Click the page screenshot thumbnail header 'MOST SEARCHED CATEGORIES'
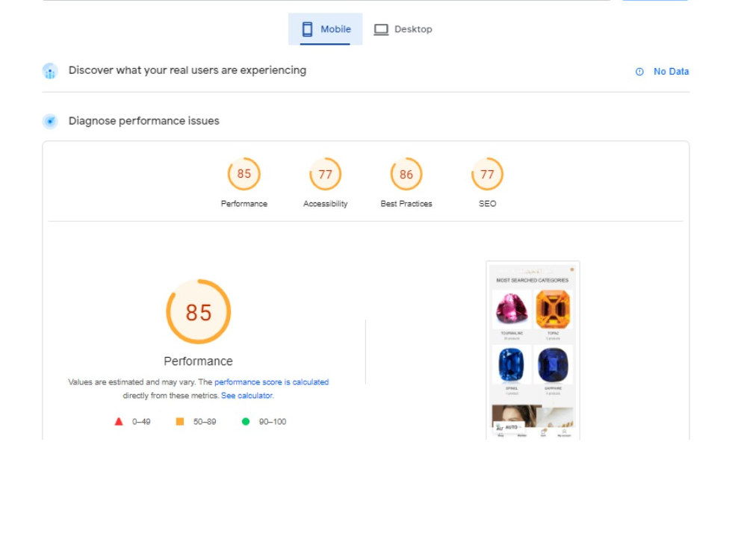747x560 pixels. (532, 281)
